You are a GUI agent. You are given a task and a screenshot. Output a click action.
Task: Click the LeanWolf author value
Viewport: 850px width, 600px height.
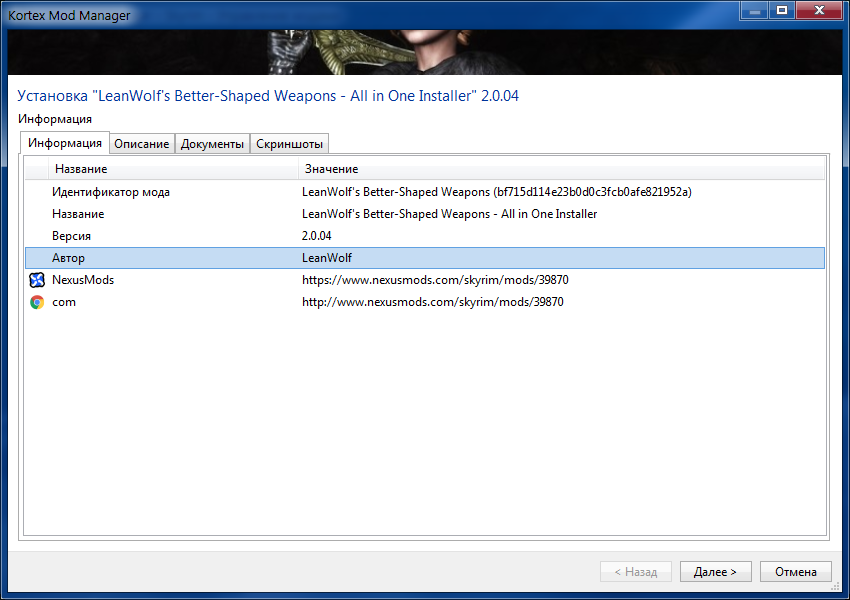pos(327,258)
